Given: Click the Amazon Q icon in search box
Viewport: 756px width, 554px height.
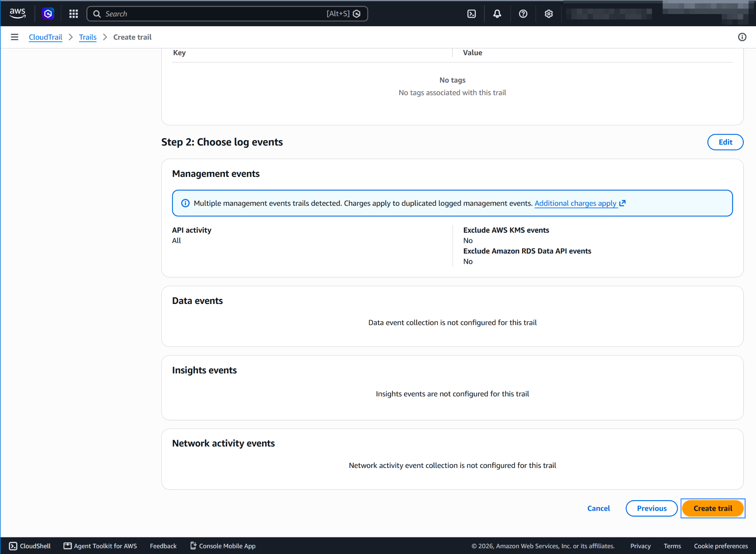Looking at the screenshot, I should pos(357,14).
